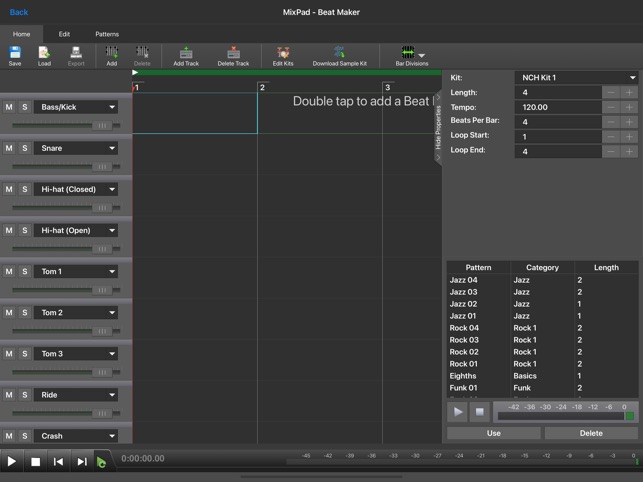Decrease Tempo with the minus button
This screenshot has height=482, width=643.
(x=611, y=107)
